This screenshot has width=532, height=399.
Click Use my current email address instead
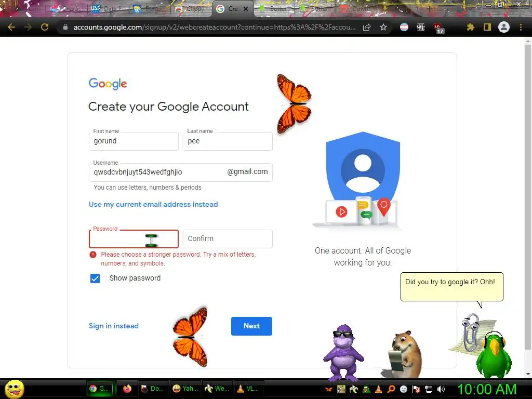153,204
